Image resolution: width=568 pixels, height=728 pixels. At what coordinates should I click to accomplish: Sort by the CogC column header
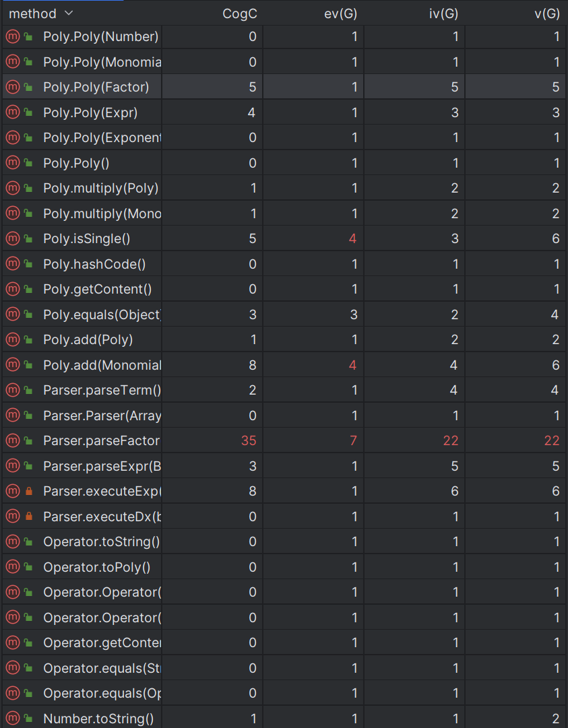240,13
